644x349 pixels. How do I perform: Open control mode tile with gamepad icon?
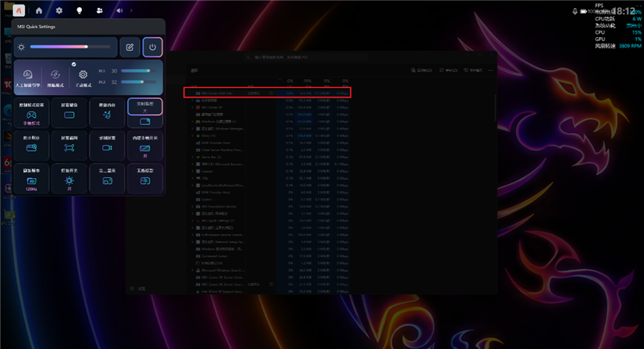coord(31,113)
